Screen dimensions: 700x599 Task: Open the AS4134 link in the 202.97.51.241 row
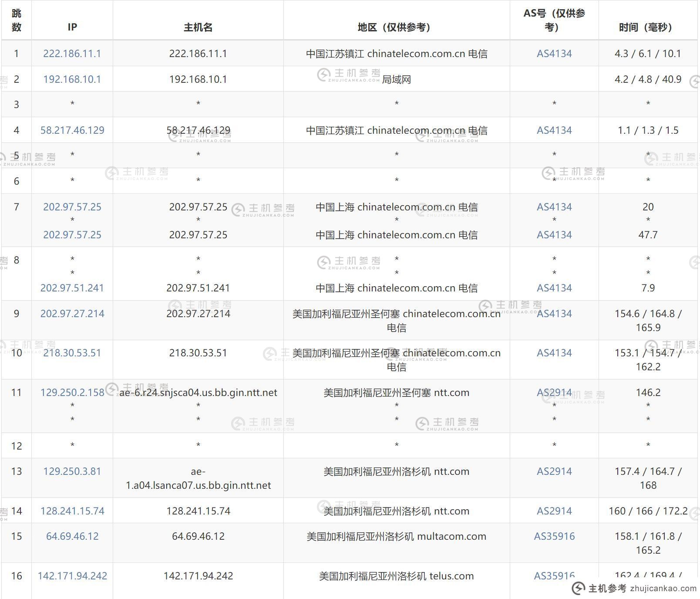pyautogui.click(x=554, y=288)
